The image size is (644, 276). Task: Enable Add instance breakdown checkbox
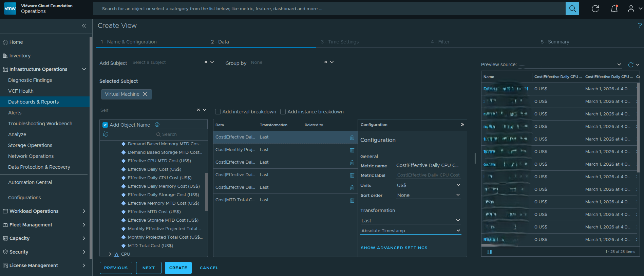tap(283, 112)
